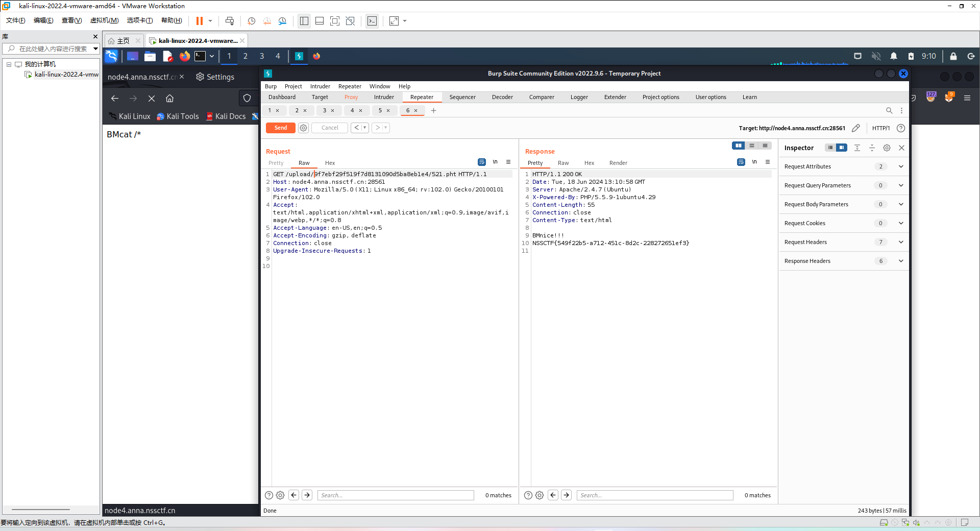Viewport: 980px width, 531px height.
Task: Take a snapshot using the clock icon
Action: [251, 21]
